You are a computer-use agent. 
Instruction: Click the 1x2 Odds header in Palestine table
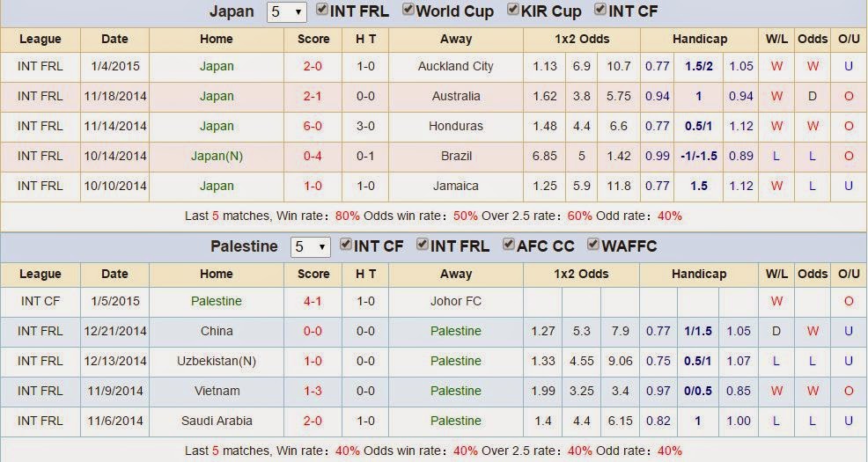point(581,274)
